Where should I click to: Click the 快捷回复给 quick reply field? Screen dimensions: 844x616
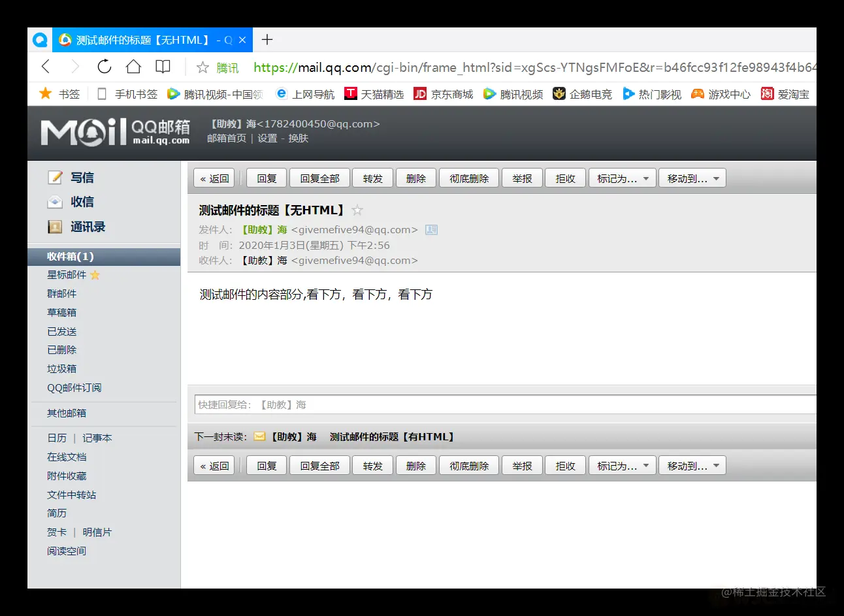pyautogui.click(x=505, y=404)
